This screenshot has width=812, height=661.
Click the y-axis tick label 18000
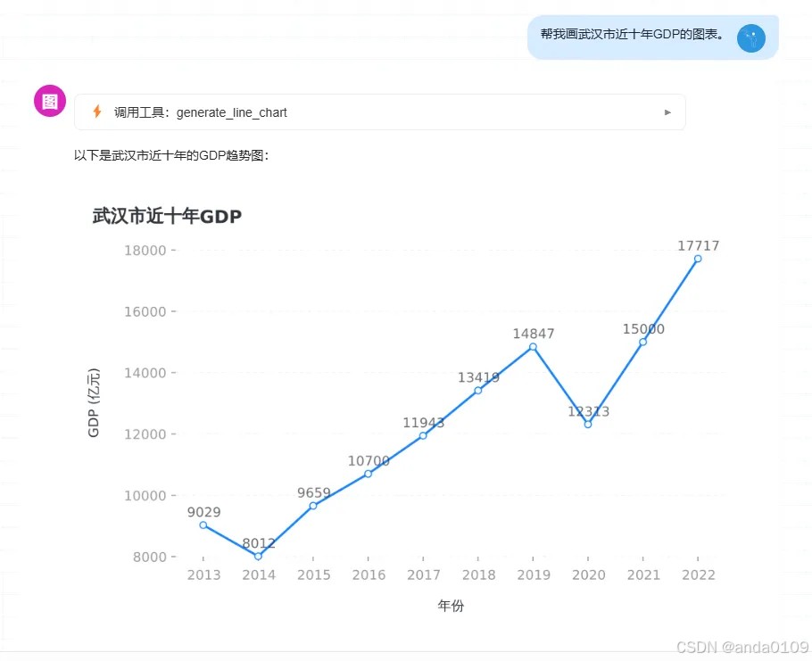pyautogui.click(x=145, y=251)
